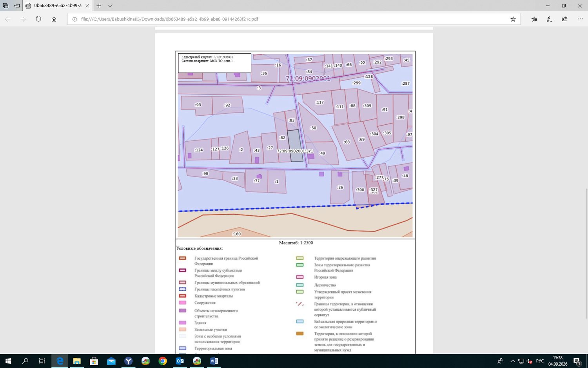
Task: Open the Favorites hub
Action: [x=534, y=19]
